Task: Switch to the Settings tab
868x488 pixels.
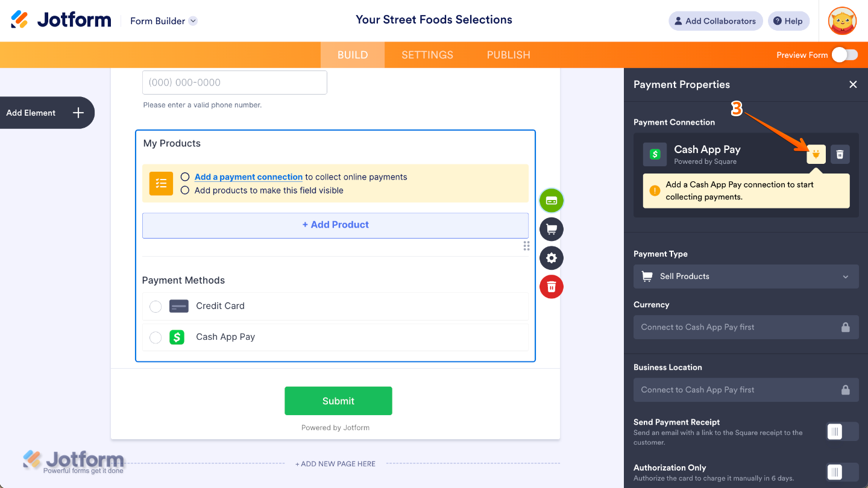Action: pos(427,55)
